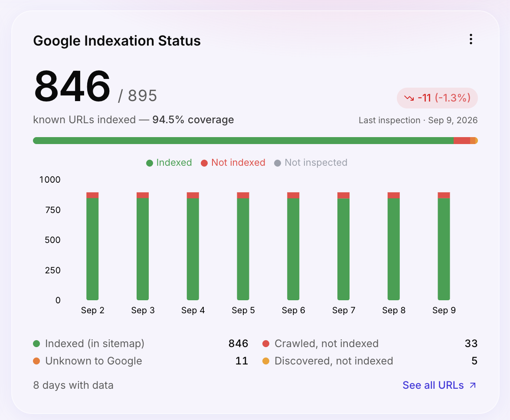This screenshot has height=420, width=510.
Task: Select the Sep 9 bar
Action: coord(444,246)
